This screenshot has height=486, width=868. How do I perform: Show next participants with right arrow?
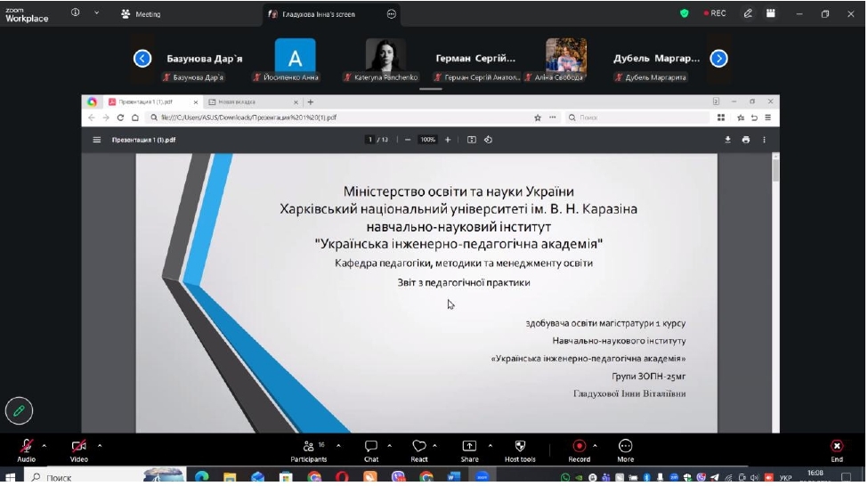[x=718, y=59]
